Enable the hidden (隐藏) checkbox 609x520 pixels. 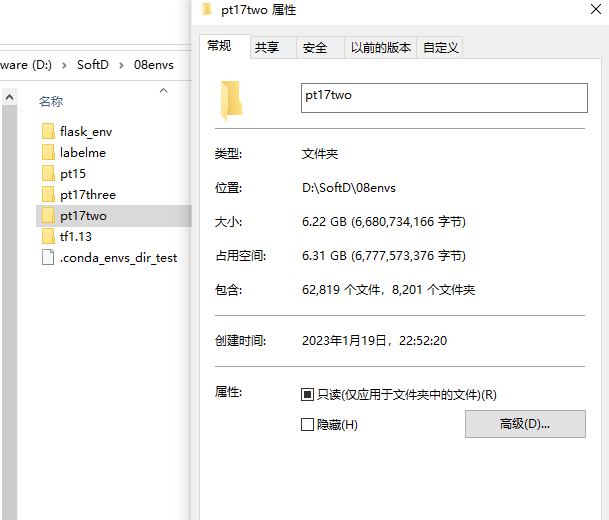tap(307, 424)
